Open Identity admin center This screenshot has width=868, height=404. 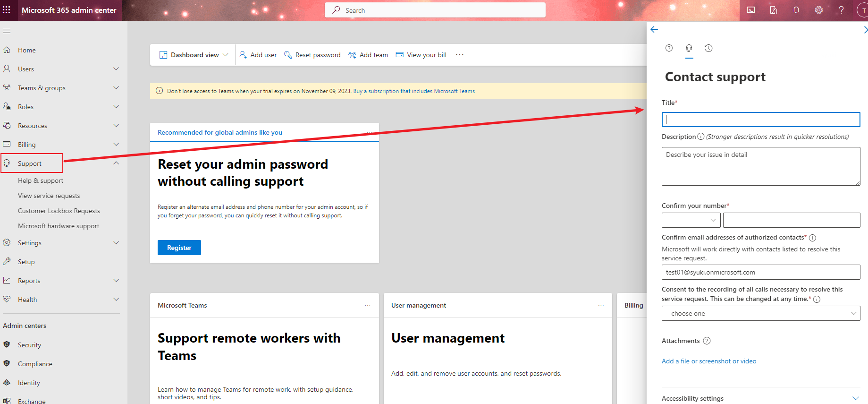click(29, 383)
